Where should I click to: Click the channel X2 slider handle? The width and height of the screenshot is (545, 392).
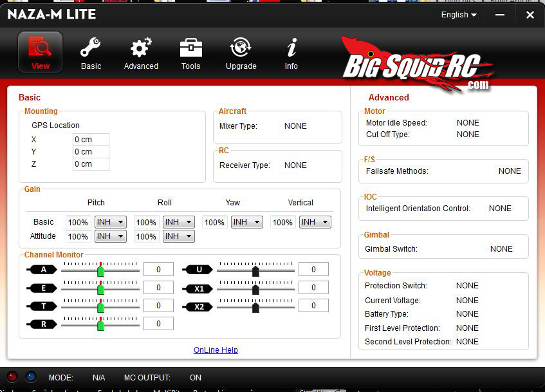pyautogui.click(x=255, y=308)
